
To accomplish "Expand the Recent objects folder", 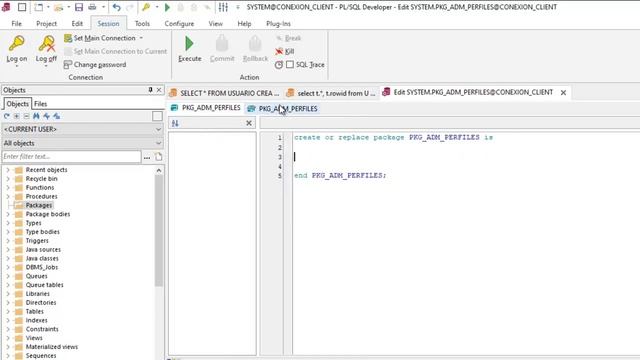I will [8, 170].
